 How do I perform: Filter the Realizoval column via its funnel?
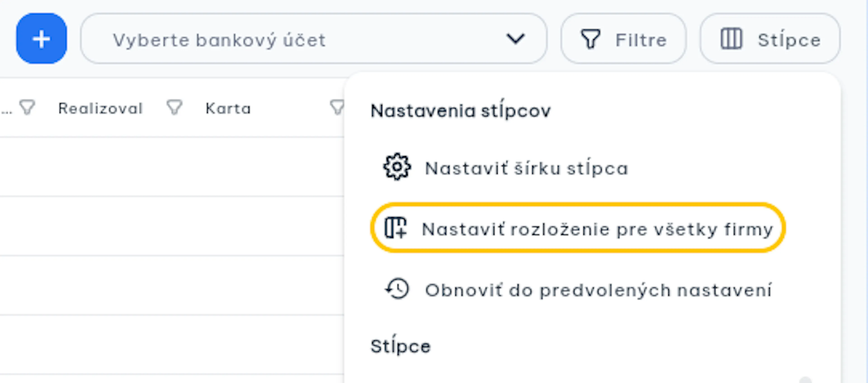(x=175, y=107)
